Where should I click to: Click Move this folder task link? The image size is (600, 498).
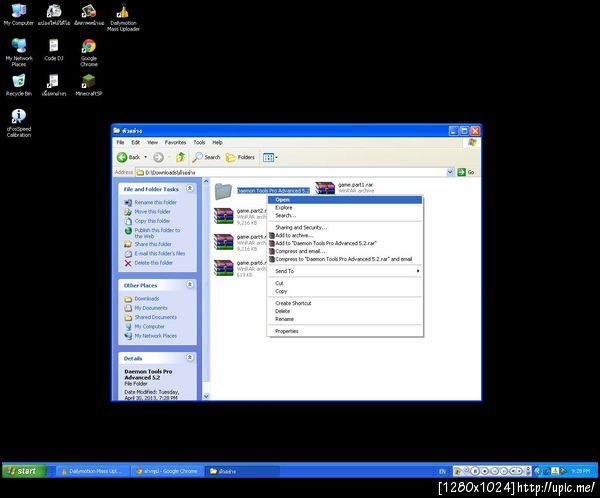click(152, 212)
